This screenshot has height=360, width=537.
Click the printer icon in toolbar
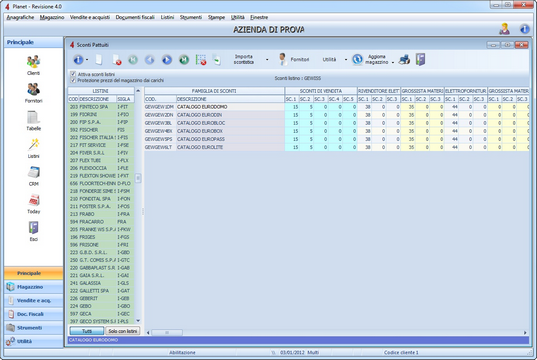[404, 60]
